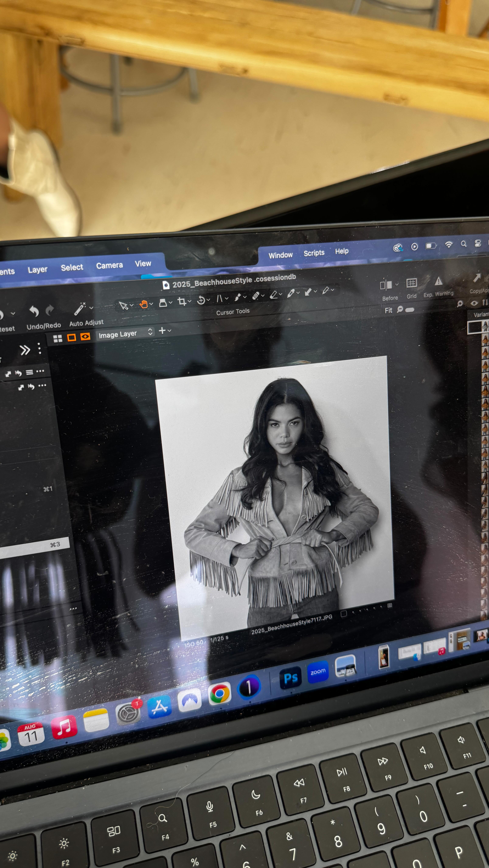Screen dimensions: 489x868
Task: Open System Settings with badge in Dock
Action: [x=128, y=713]
